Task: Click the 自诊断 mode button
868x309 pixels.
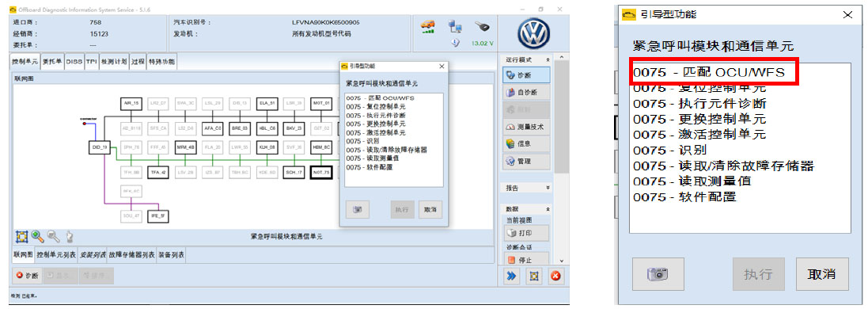Action: tap(526, 92)
